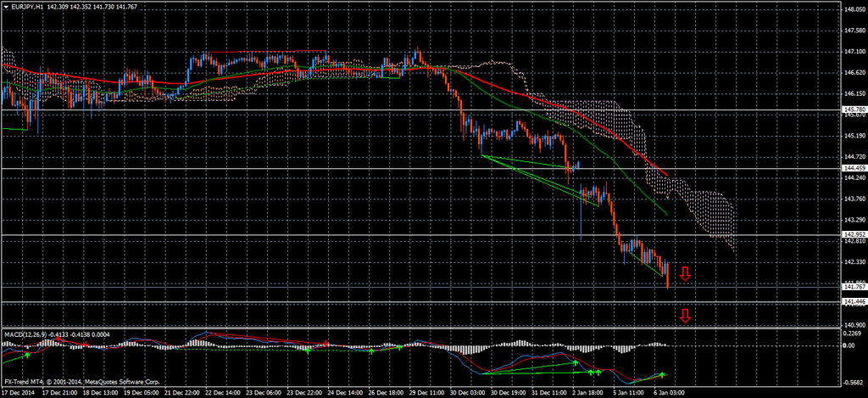Click the 0.2269 MACD scale value
This screenshot has height=398, width=868.
click(852, 334)
